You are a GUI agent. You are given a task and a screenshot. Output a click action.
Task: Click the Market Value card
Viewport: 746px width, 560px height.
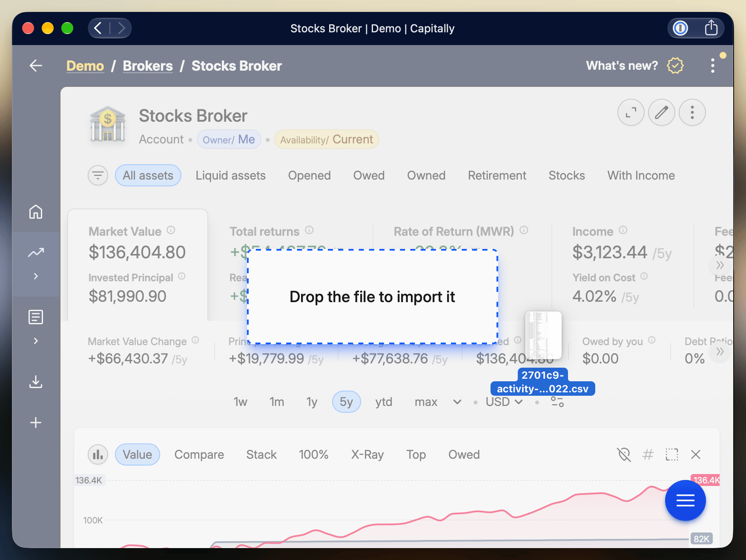pyautogui.click(x=138, y=265)
